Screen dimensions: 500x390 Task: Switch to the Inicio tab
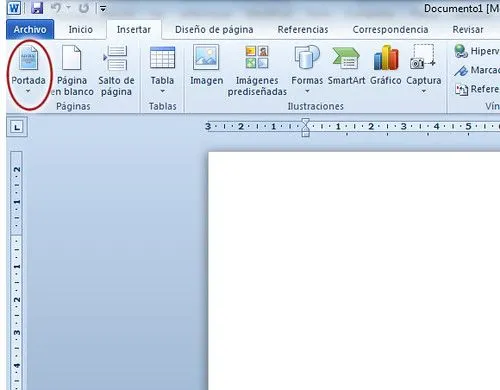[80, 29]
